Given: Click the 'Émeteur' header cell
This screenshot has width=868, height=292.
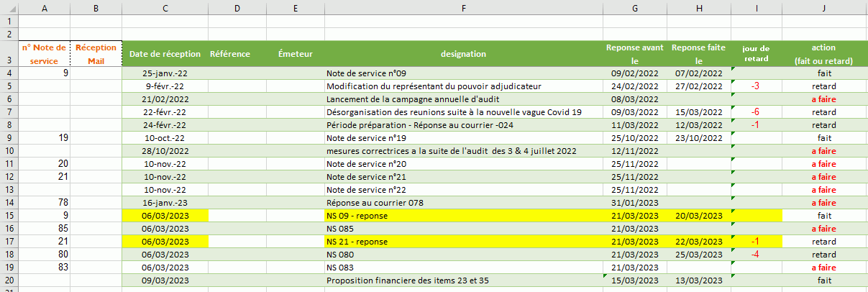Looking at the screenshot, I should [296, 54].
